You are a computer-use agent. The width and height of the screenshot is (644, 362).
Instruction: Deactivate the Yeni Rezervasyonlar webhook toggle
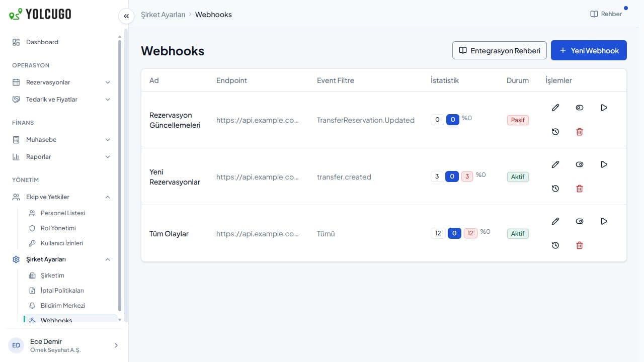point(580,164)
